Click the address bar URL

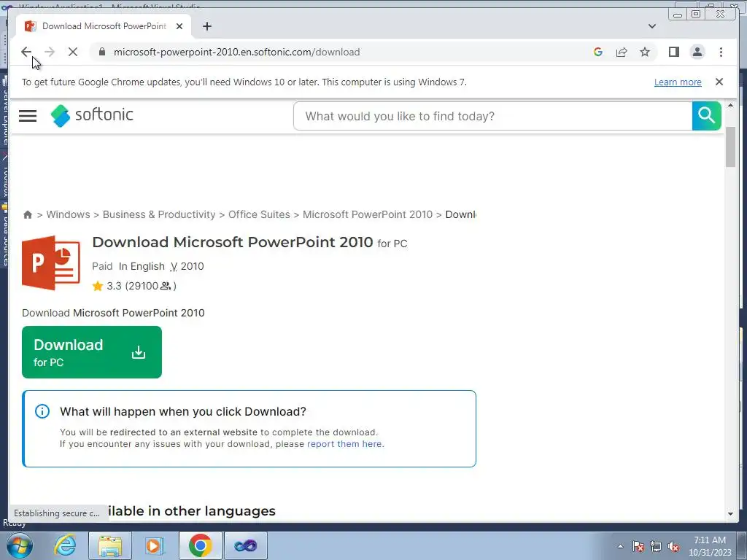pos(237,52)
